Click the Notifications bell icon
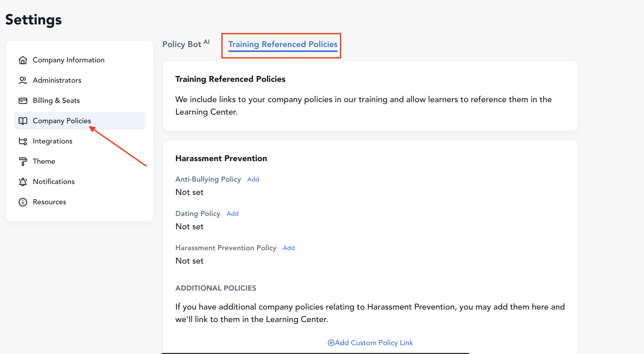644x354 pixels. (23, 182)
